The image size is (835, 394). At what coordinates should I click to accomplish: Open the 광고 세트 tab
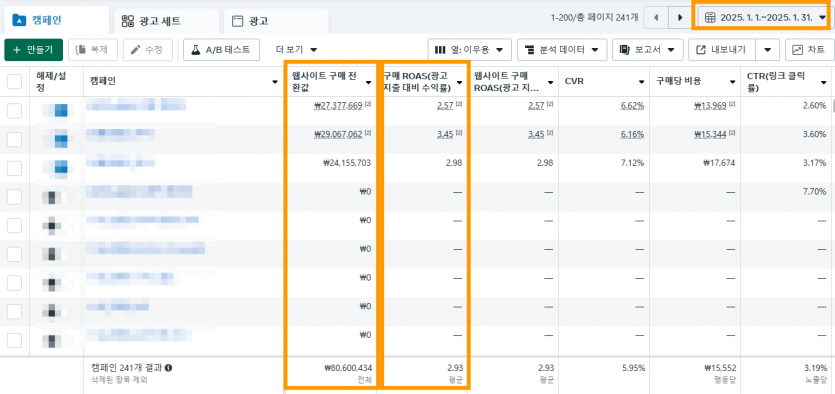click(166, 21)
